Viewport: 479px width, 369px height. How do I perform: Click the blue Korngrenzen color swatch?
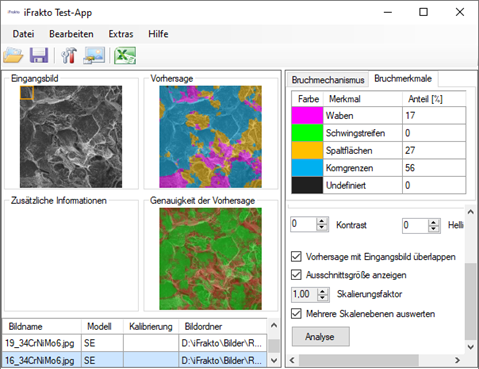[307, 168]
